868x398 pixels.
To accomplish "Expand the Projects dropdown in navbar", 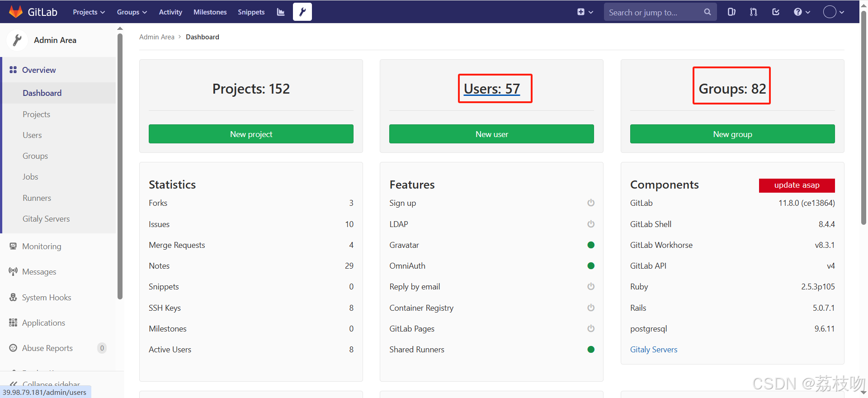I will pos(89,12).
